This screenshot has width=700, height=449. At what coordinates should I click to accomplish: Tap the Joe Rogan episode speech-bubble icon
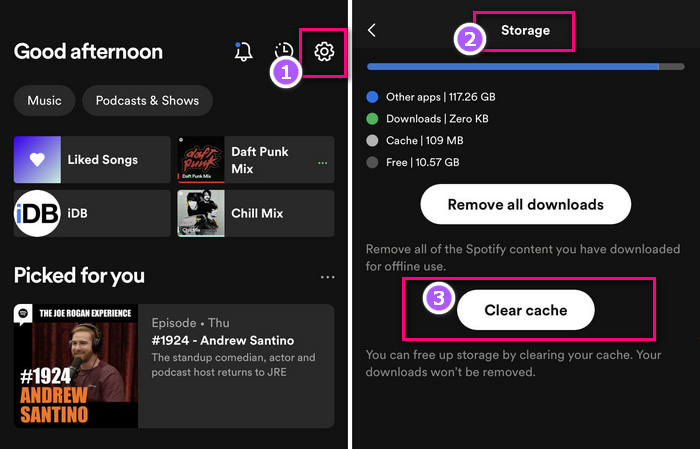pyautogui.click(x=23, y=314)
